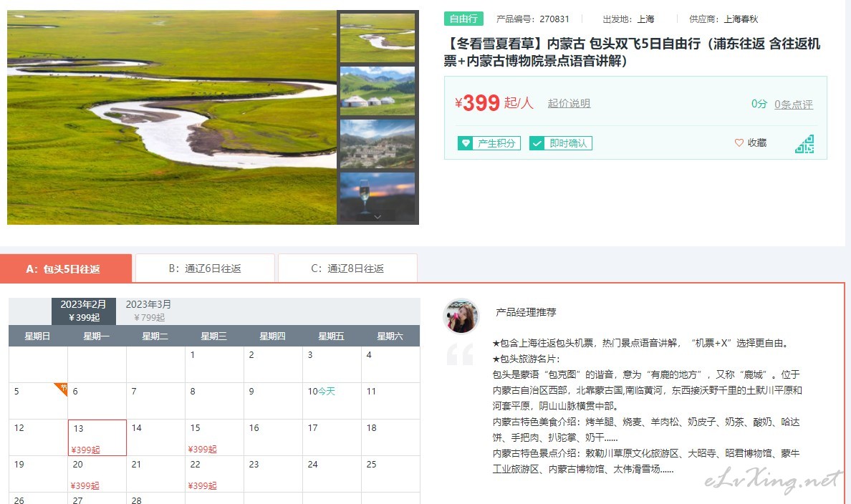Click the 即时确认 badge label
Image resolution: width=851 pixels, height=504 pixels.
[568, 143]
